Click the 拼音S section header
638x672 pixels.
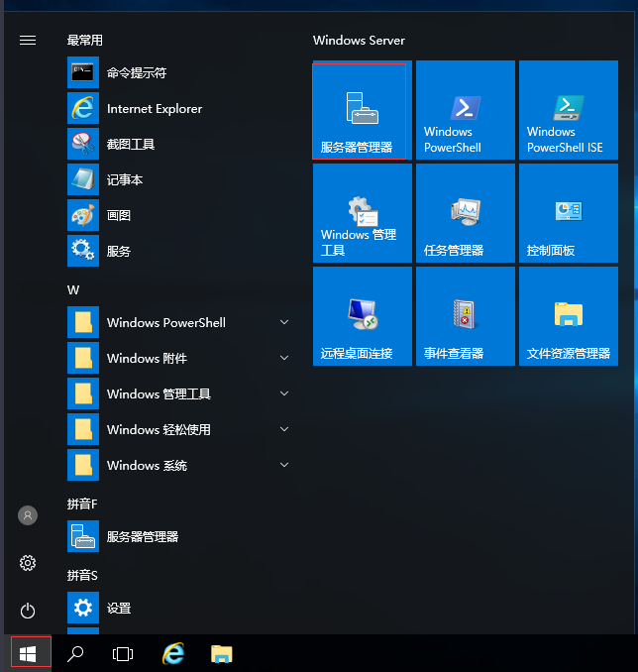[x=82, y=575]
